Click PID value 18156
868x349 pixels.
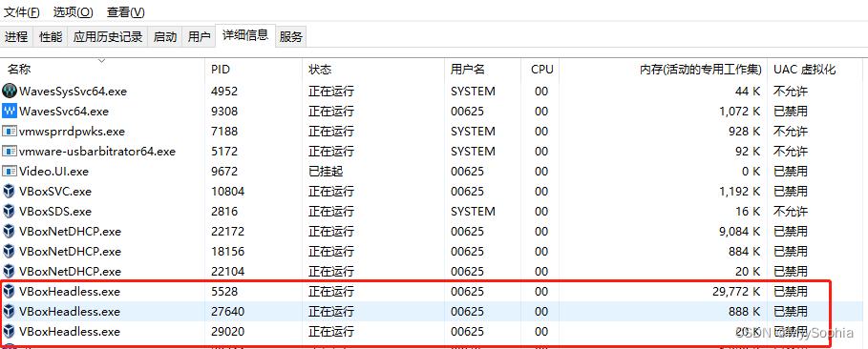pyautogui.click(x=227, y=251)
